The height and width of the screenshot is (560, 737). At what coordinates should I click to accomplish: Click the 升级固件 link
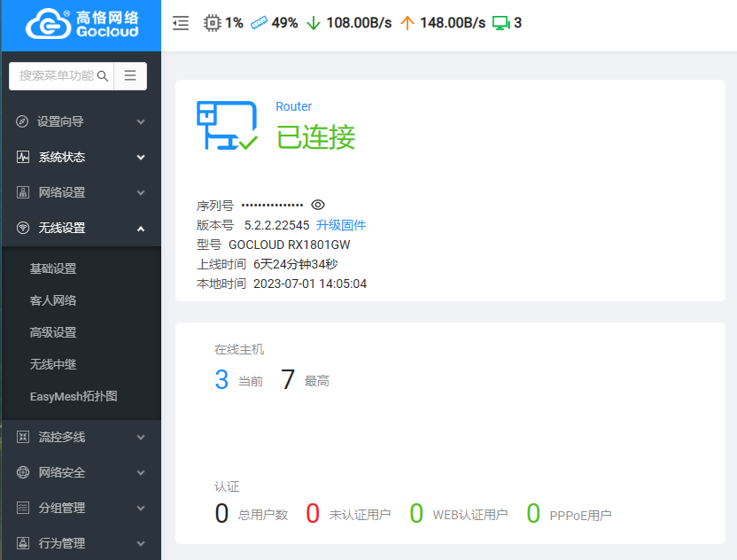tap(341, 225)
